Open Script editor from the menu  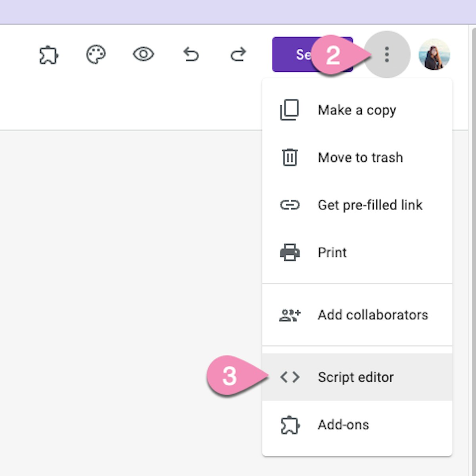click(x=355, y=377)
